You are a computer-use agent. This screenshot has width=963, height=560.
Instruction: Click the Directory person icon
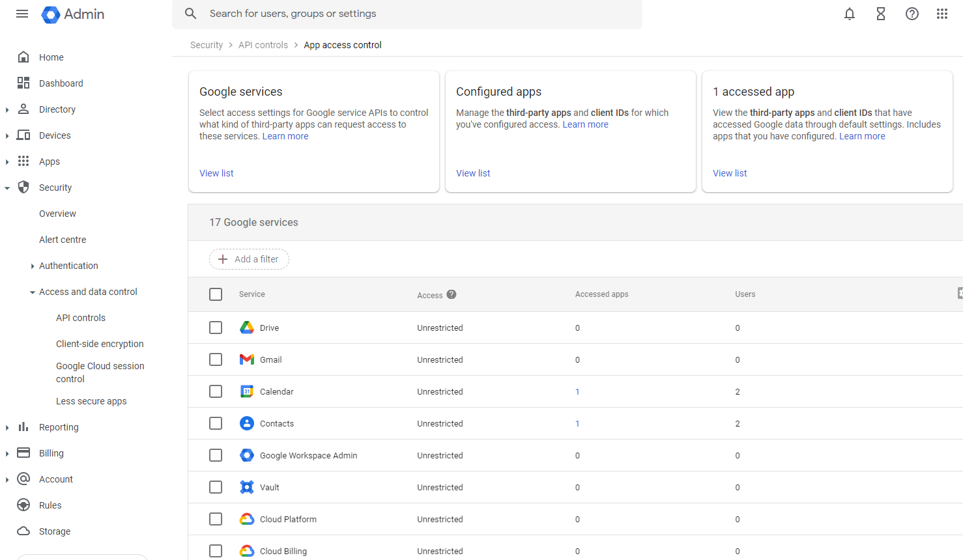(23, 109)
